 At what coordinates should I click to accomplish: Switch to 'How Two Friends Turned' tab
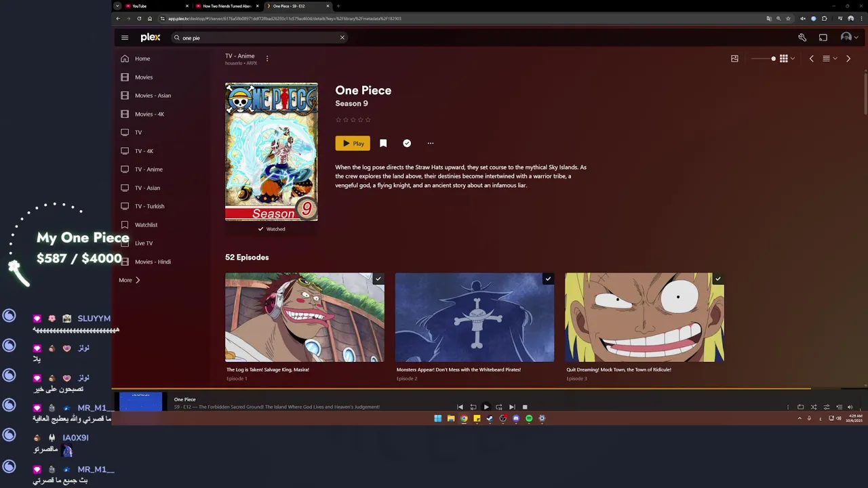pos(227,6)
